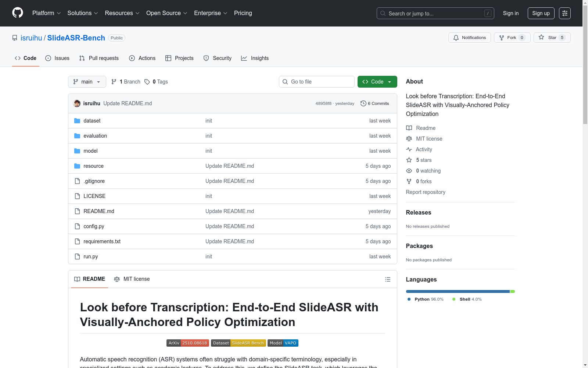This screenshot has height=368, width=588.
Task: Click the .gitignore file icon
Action: pos(77,181)
